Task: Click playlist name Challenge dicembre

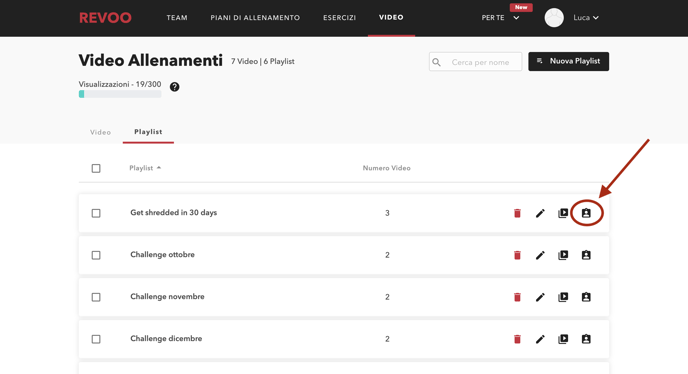Action: coord(166,339)
